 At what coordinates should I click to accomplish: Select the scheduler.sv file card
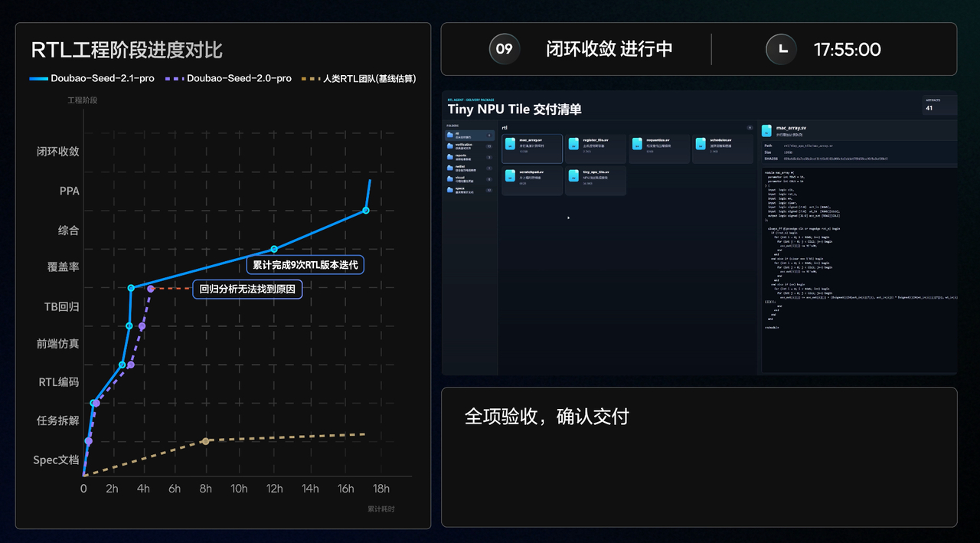coord(723,149)
